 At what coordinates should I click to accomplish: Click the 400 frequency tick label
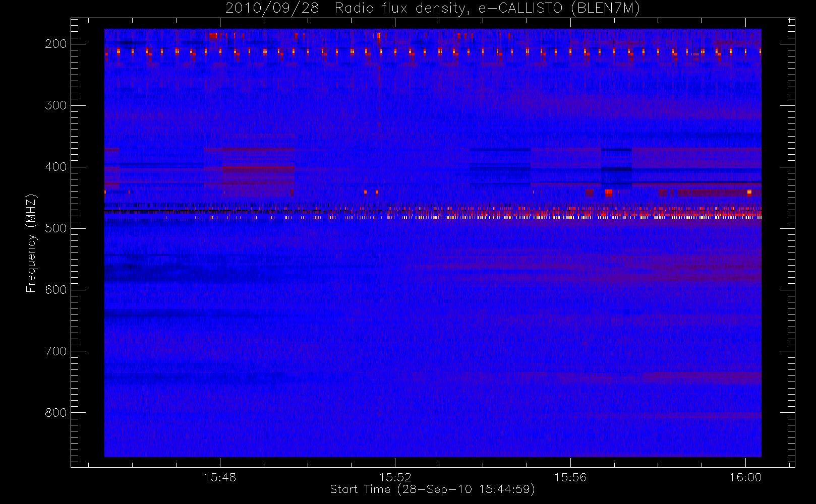pos(56,167)
